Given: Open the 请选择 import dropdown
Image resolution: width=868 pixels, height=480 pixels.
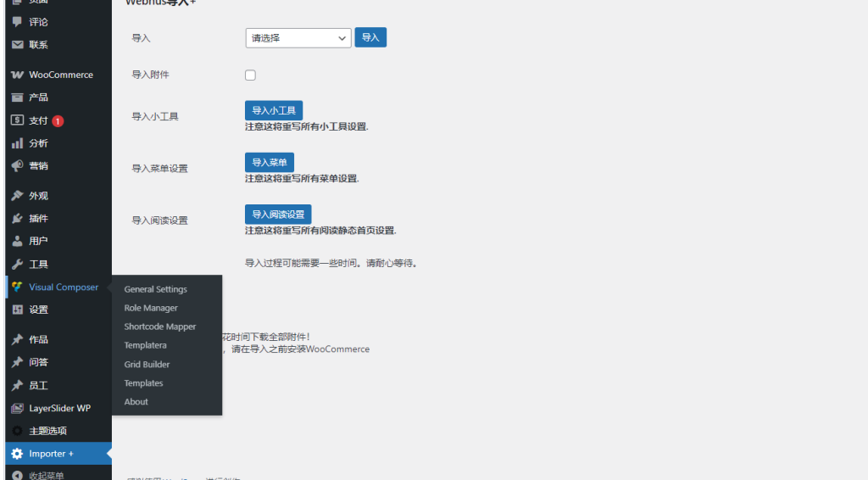Looking at the screenshot, I should coord(298,37).
